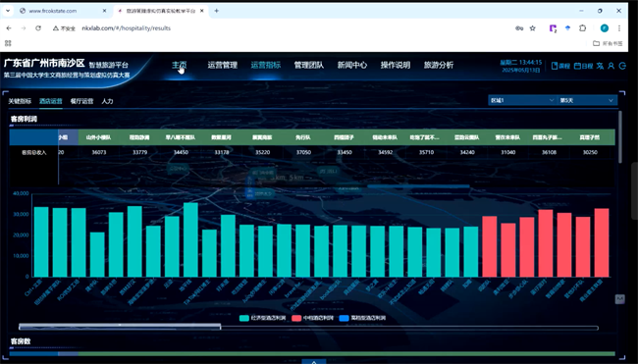Toggle the teal economy hotel profit legend
Viewport: 638px width, 364px height.
pyautogui.click(x=262, y=318)
